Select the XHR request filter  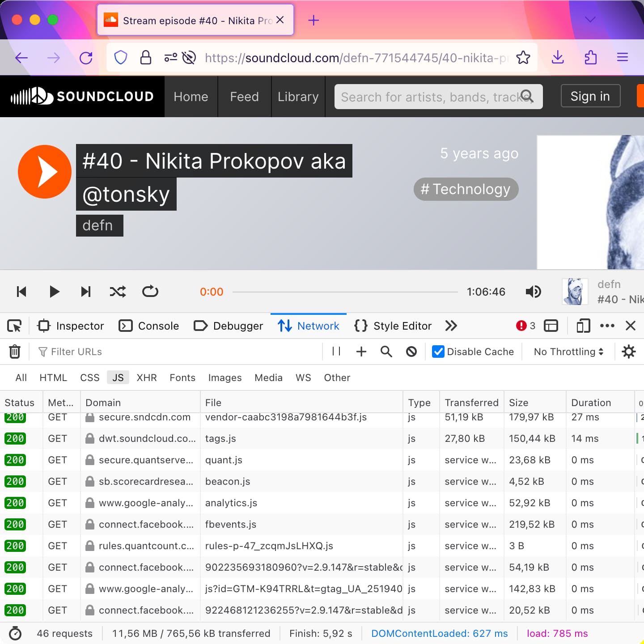147,377
